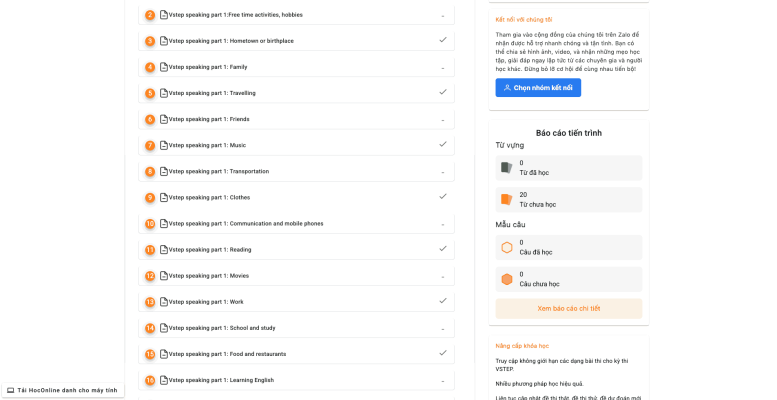The image size is (777, 400).
Task: Click the filled hexagon icon for Câu chưa học
Action: [506, 279]
